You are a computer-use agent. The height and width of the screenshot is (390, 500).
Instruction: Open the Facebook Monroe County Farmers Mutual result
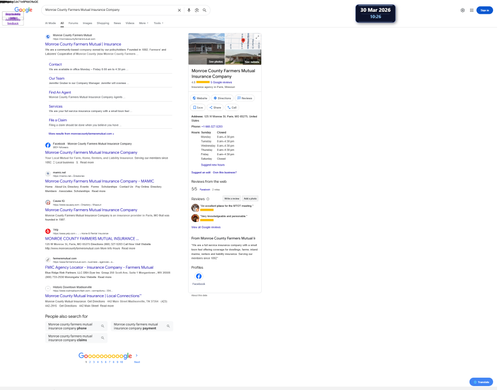tap(91, 152)
